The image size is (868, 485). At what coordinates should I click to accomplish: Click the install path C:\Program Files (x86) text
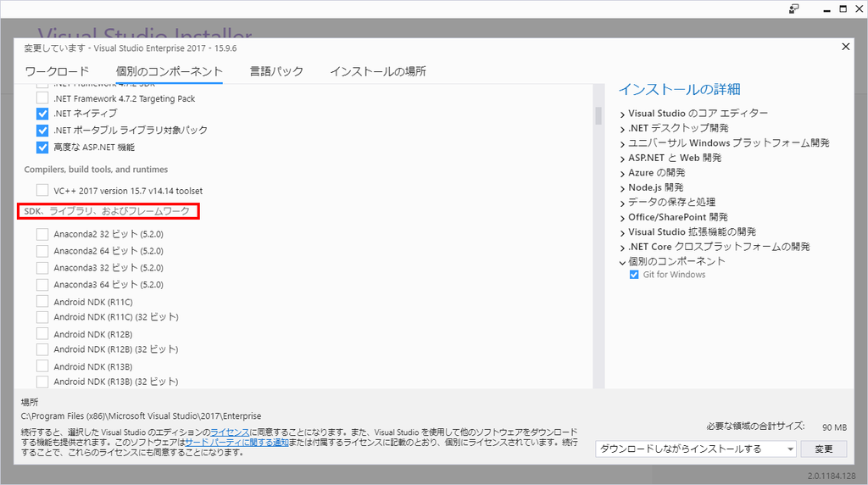(x=141, y=415)
